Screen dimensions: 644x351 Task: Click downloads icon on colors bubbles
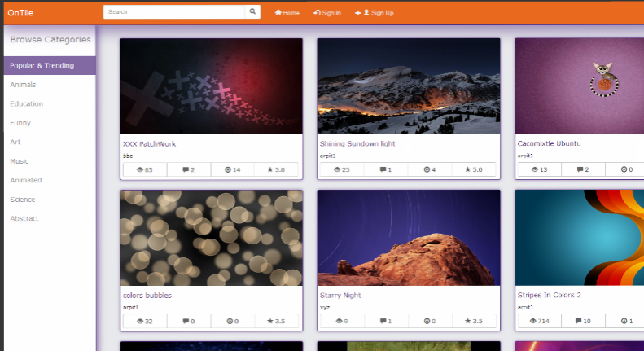pos(230,321)
